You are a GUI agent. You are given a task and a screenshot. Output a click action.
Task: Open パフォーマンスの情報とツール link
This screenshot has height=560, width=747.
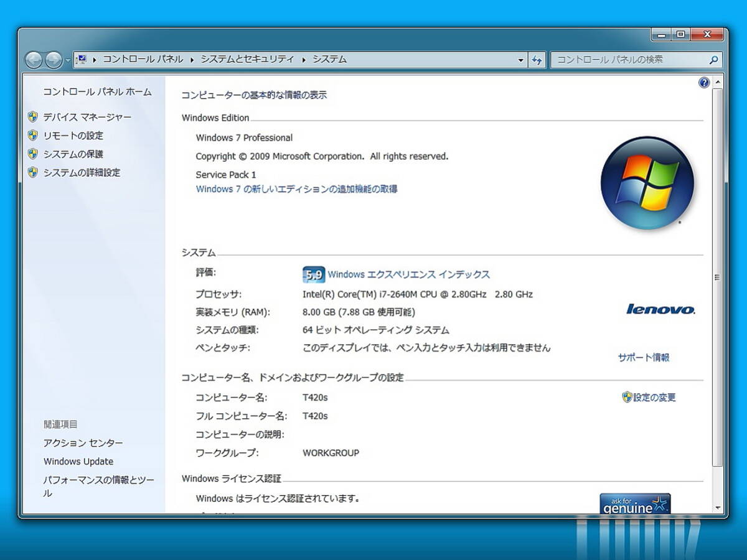point(99,487)
